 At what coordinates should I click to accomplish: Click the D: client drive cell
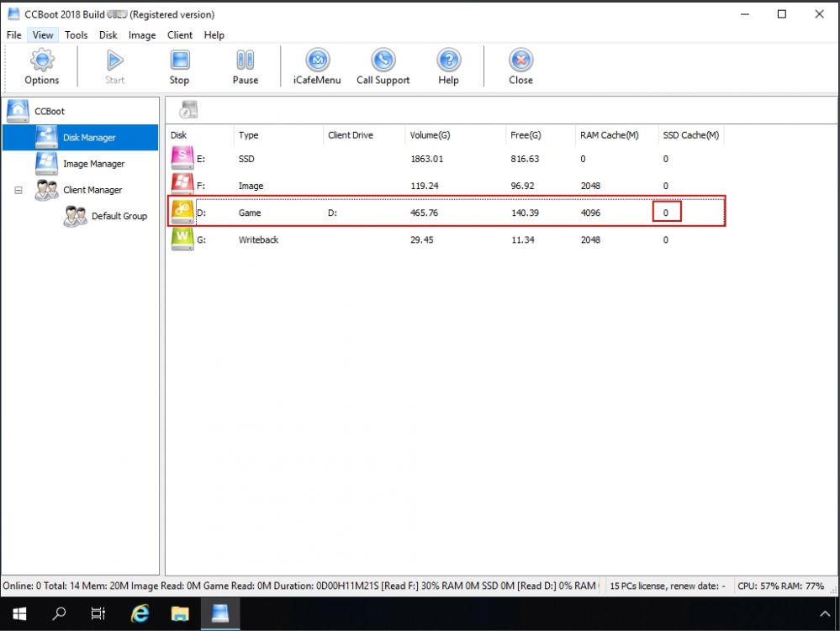(x=333, y=213)
